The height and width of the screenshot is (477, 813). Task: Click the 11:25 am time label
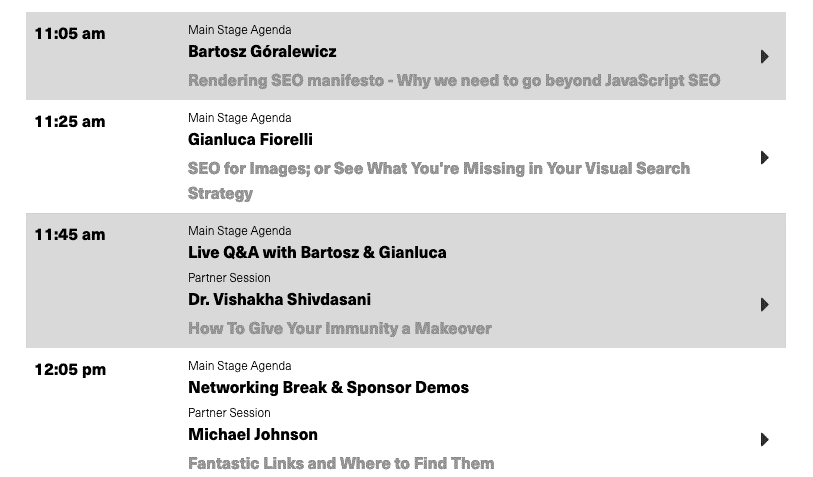click(x=69, y=122)
